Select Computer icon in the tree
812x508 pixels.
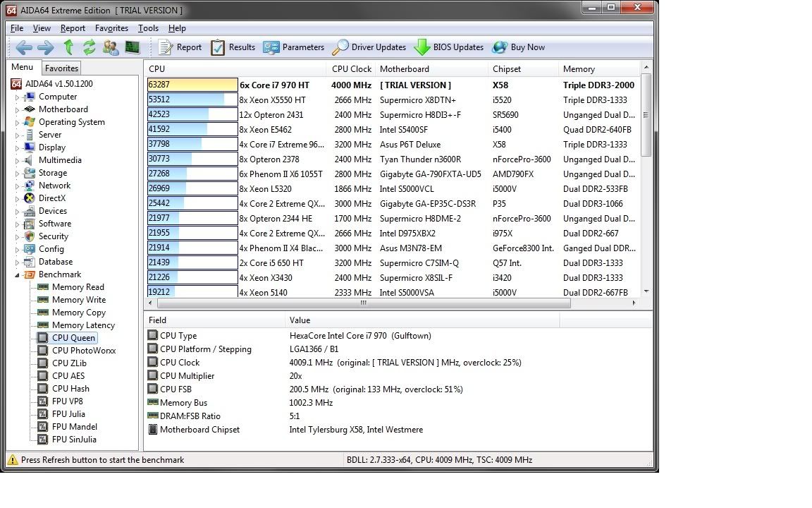tap(30, 97)
